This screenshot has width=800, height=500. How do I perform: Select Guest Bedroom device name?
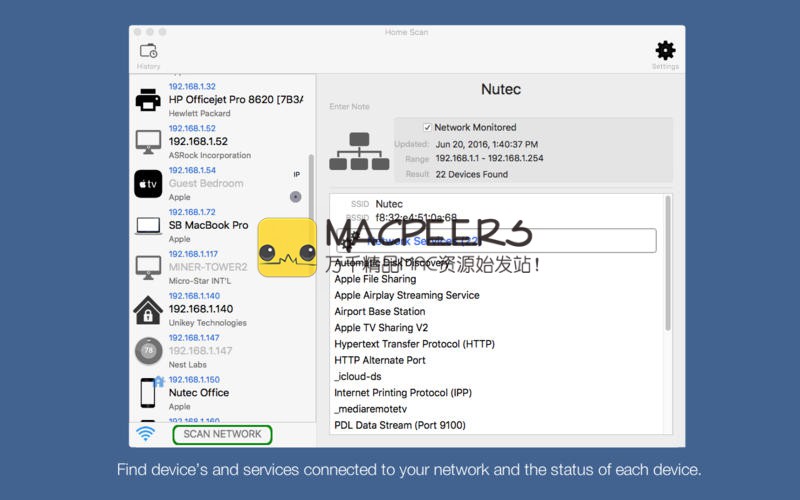tap(206, 184)
